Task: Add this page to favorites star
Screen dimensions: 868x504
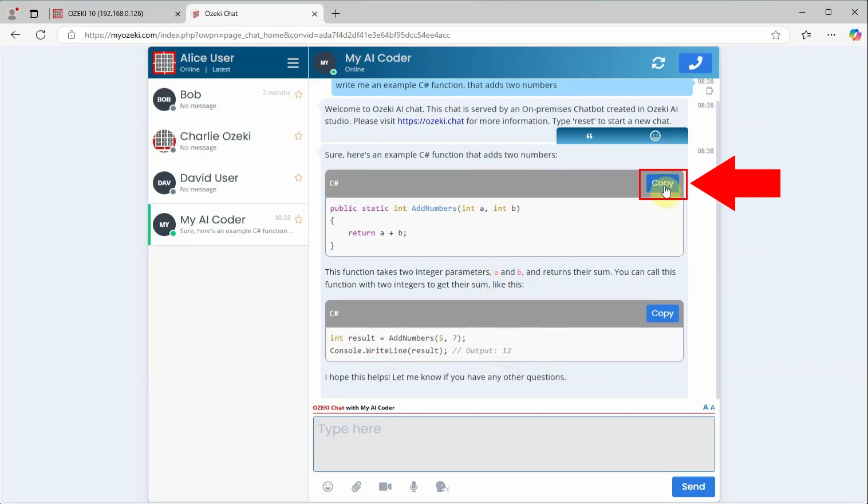Action: click(776, 35)
